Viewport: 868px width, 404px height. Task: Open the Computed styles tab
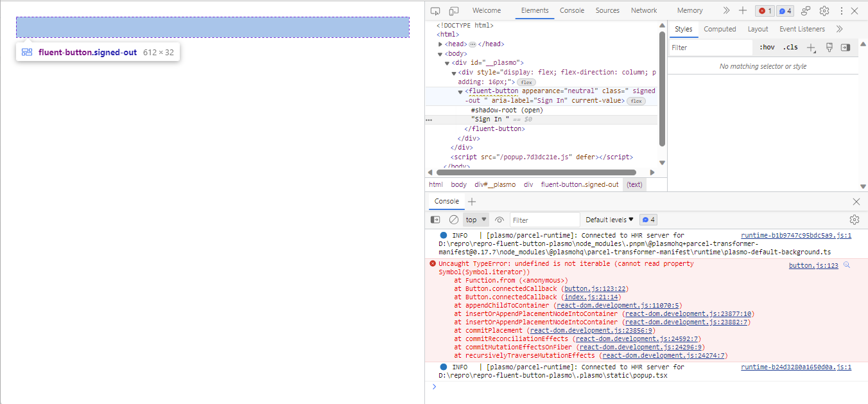(x=720, y=28)
